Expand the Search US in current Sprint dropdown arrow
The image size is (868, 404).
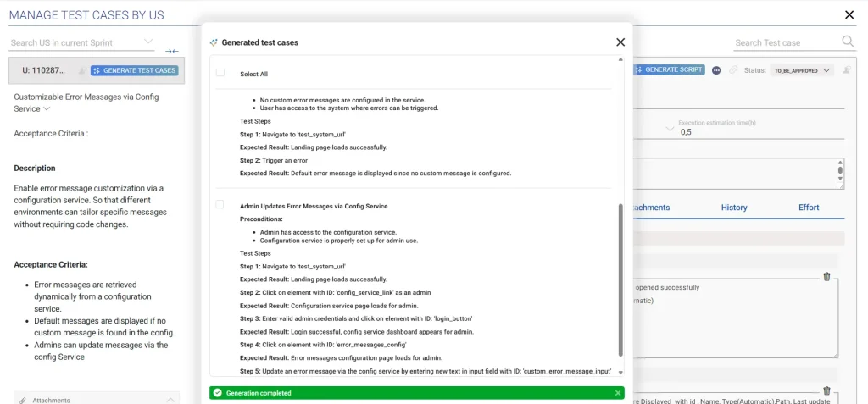coord(147,42)
